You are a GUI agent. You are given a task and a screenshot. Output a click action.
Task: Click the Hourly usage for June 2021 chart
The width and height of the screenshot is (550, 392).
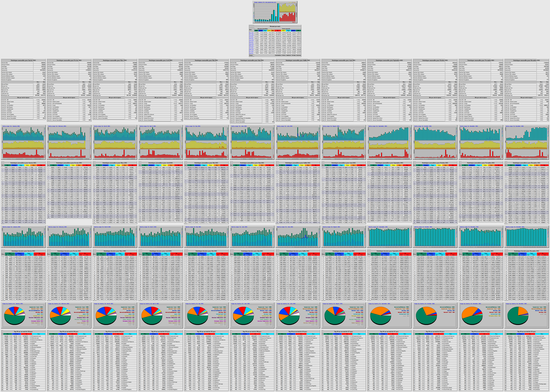tap(252, 237)
